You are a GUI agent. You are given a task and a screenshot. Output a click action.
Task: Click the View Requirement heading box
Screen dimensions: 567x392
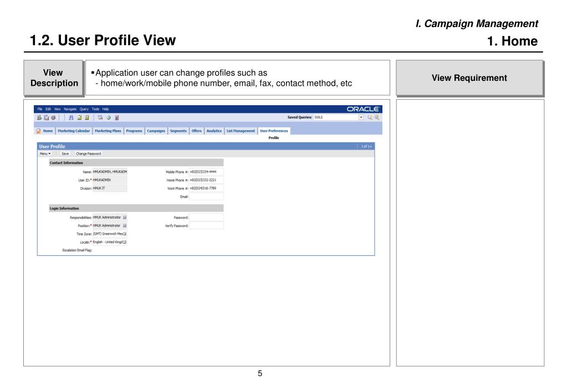469,78
